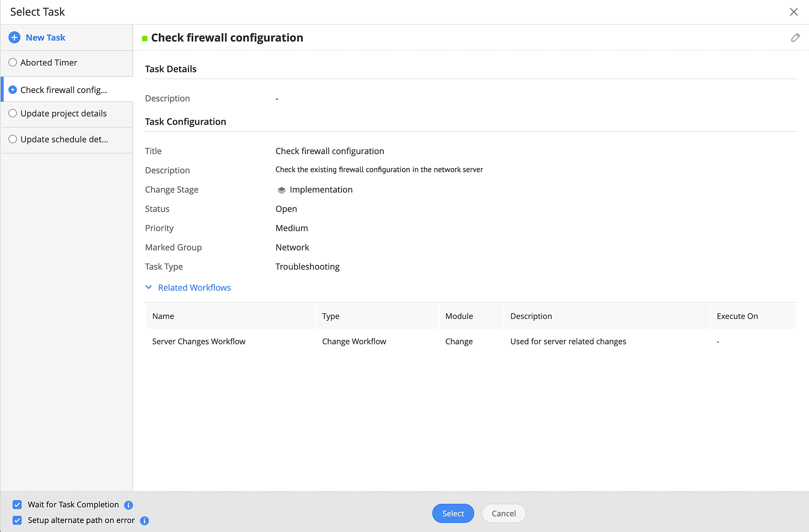The image size is (809, 532).
Task: Uncheck Wait for Task Completion
Action: (17, 504)
